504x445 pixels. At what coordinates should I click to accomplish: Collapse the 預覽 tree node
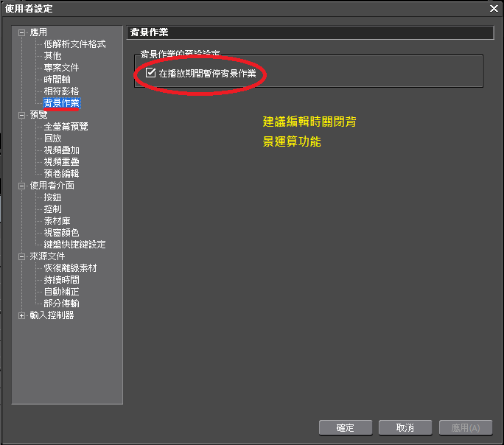21,115
